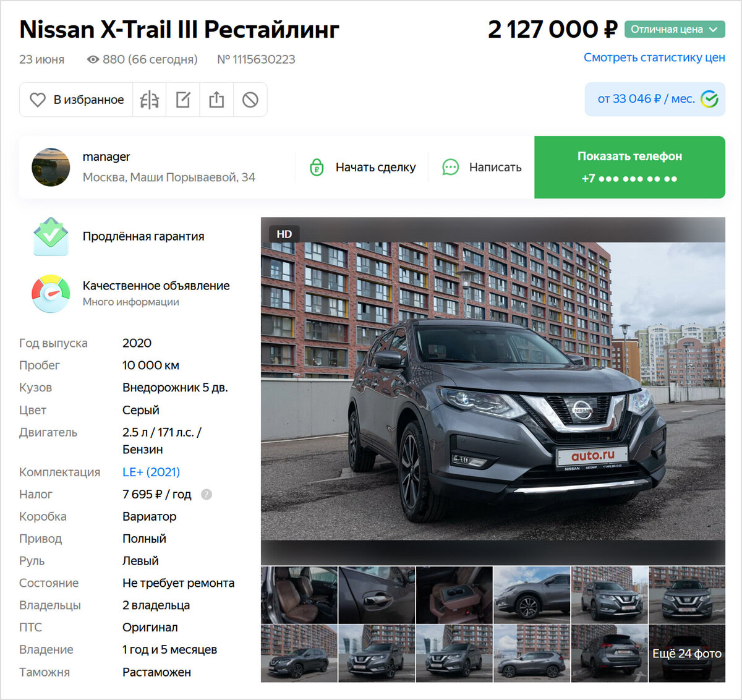The height and width of the screenshot is (700, 742).
Task: Click the Sber checkmark logo icon
Action: 709,99
